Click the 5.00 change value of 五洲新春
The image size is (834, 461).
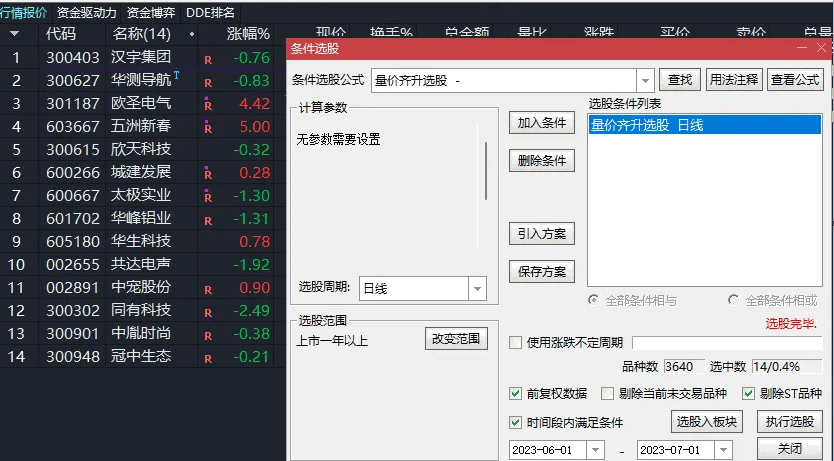coord(255,127)
